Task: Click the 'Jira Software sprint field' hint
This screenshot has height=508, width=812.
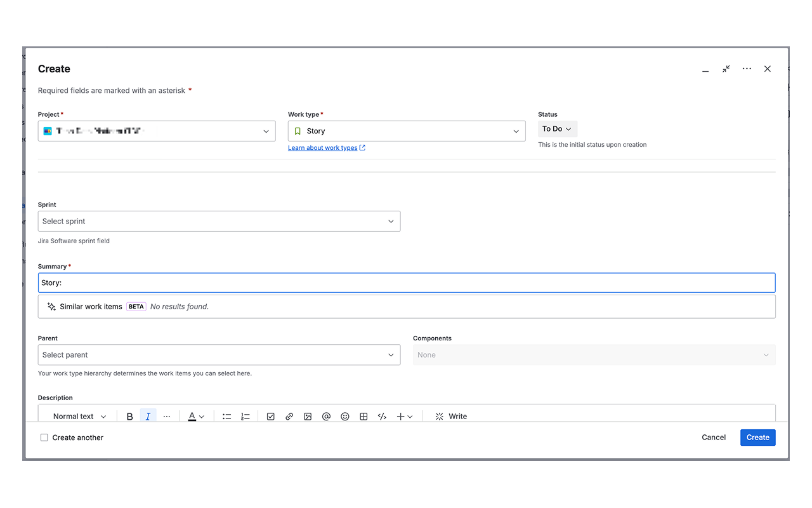Action: point(74,241)
